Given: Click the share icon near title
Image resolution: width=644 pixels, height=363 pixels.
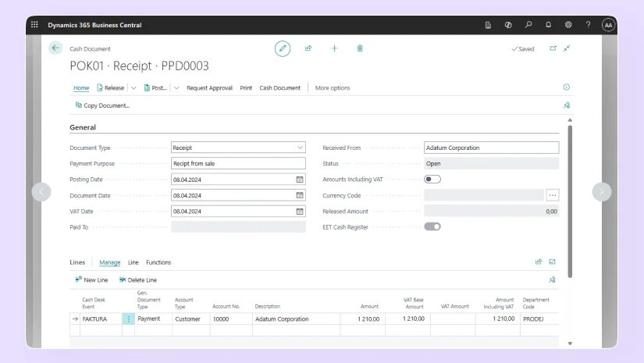Looking at the screenshot, I should point(308,48).
